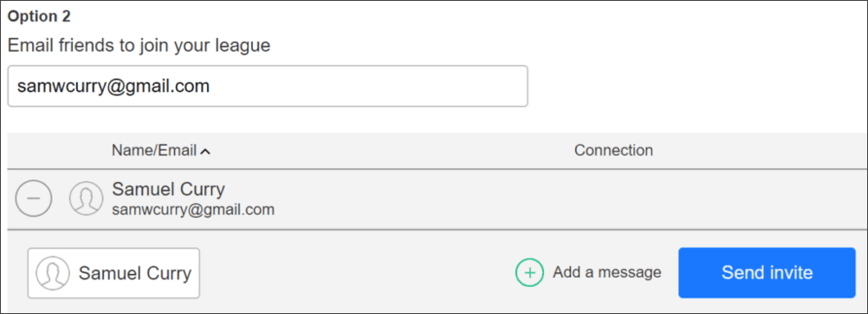Click the Option 2 heading
Screen dimensions: 868x314
coord(39,16)
